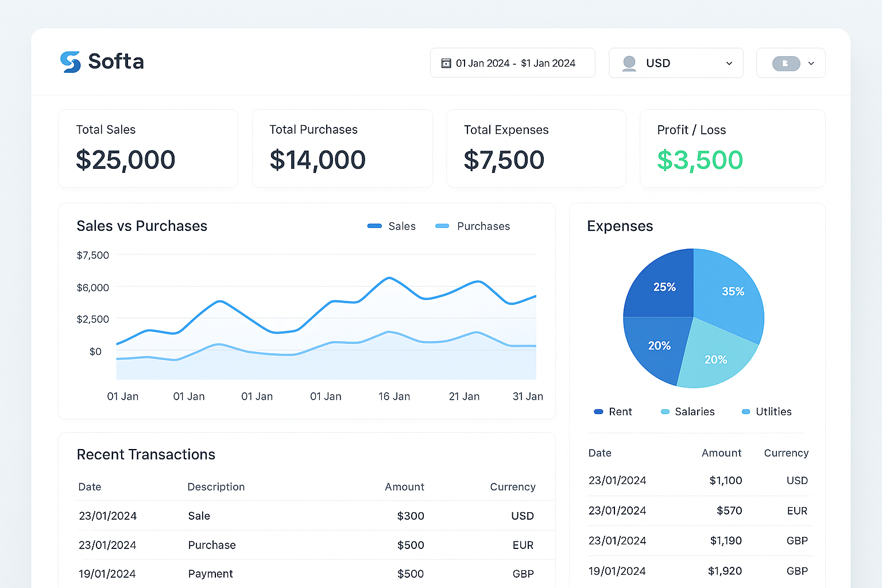Toggle the Purchases series in chart legend
This screenshot has height=588, width=882.
click(473, 226)
